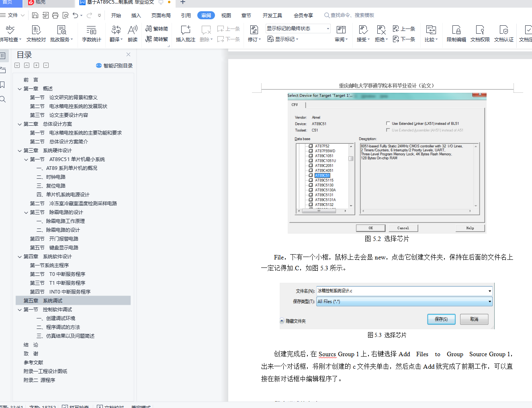This screenshot has width=532, height=408.
Task: Open the 比较 compare documents tool
Action: coord(431,34)
